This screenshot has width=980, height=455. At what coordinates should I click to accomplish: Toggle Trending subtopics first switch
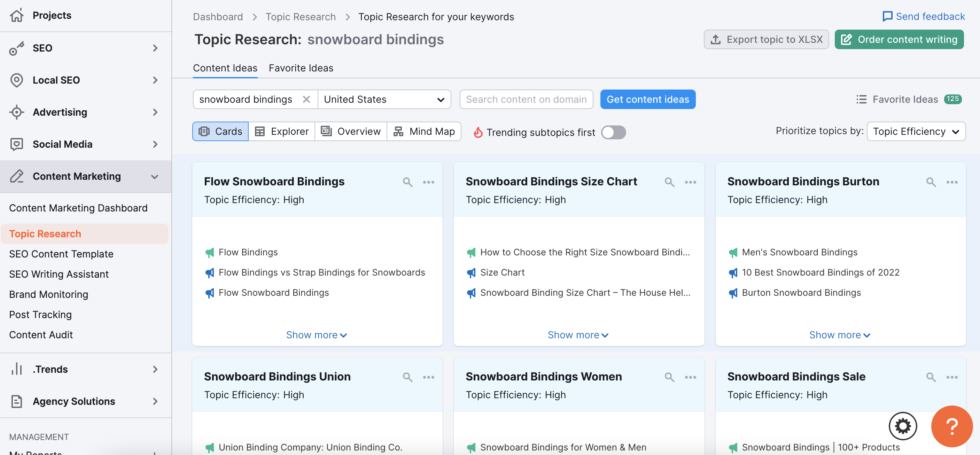[x=613, y=132]
